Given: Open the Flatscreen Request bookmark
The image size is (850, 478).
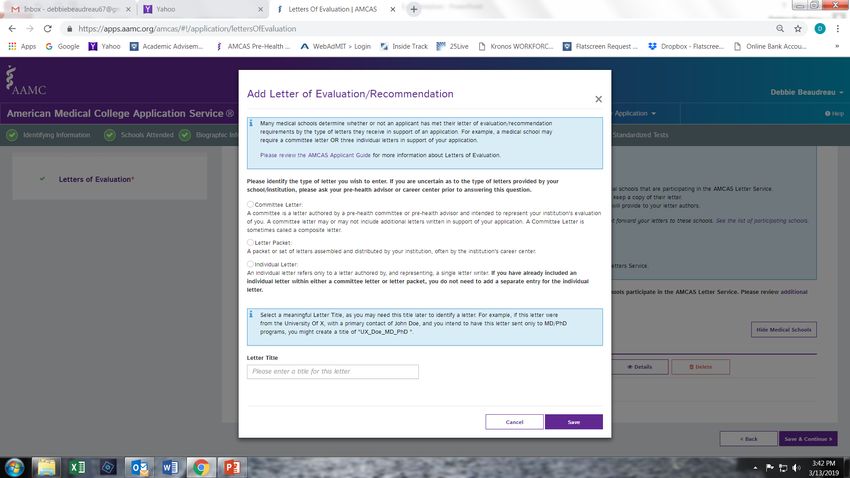Looking at the screenshot, I should pos(600,47).
